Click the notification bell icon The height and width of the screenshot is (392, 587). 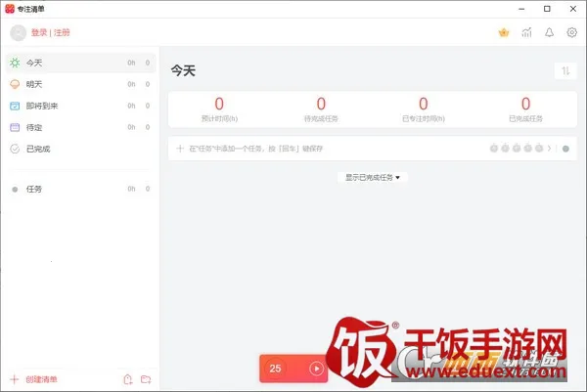(x=549, y=32)
